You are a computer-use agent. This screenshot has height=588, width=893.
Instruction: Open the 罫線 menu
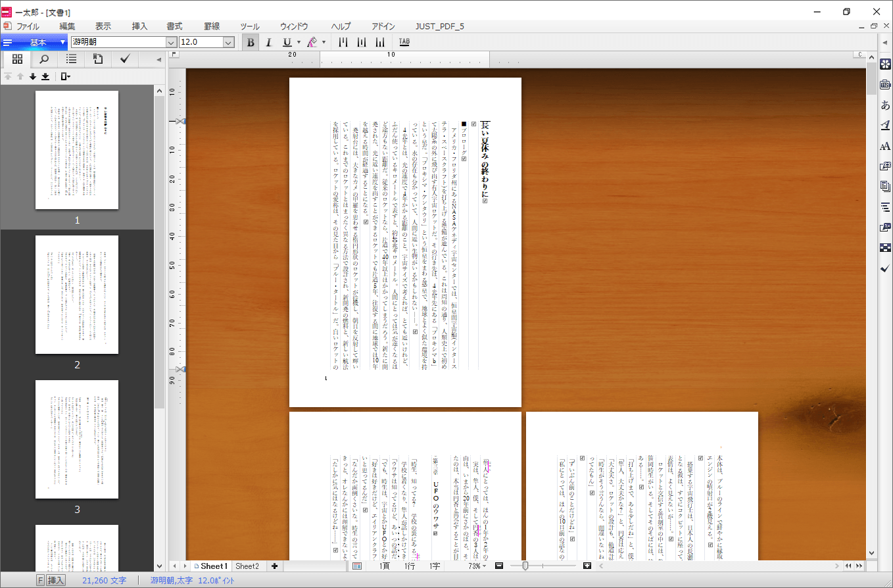point(212,26)
